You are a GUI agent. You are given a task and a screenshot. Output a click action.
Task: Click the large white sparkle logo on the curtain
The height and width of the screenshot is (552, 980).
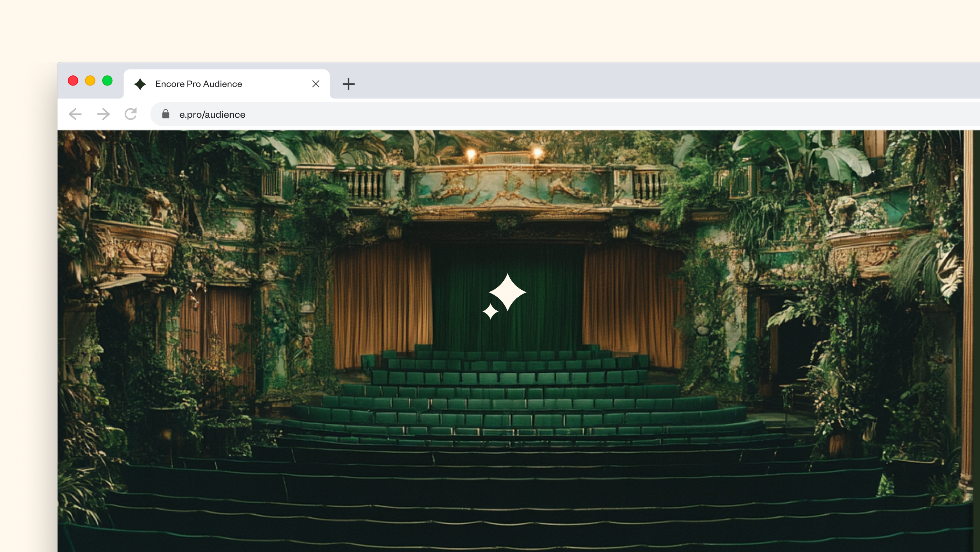507,292
